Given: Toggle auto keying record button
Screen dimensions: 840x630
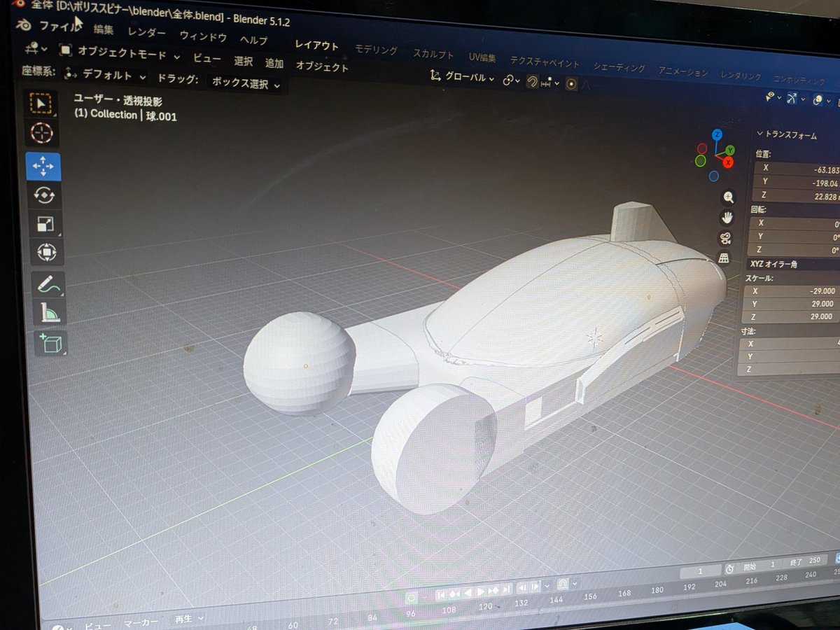Looking at the screenshot, I should click(412, 598).
